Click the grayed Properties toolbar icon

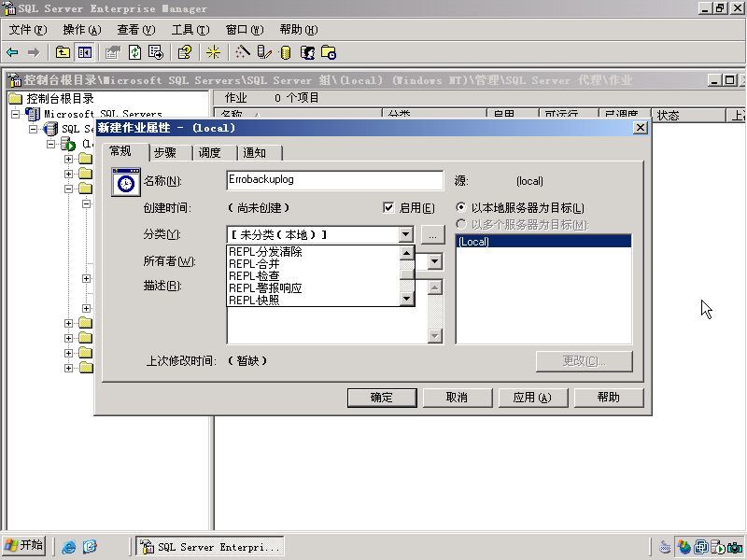tap(113, 52)
